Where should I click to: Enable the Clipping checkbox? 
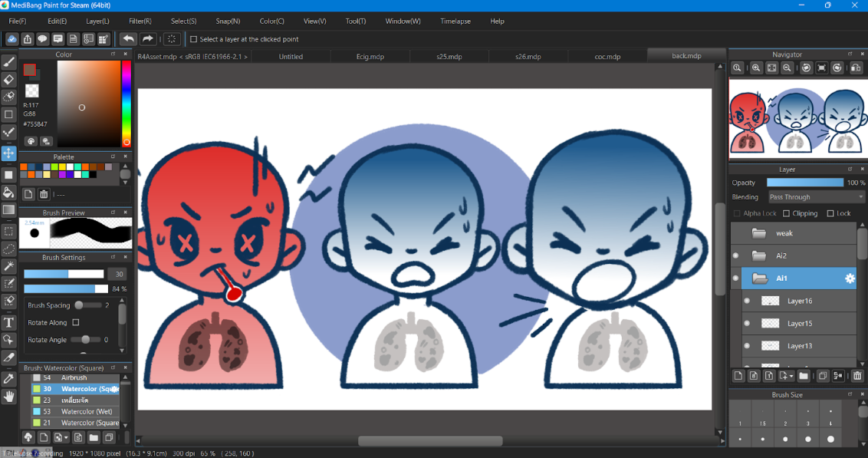787,213
